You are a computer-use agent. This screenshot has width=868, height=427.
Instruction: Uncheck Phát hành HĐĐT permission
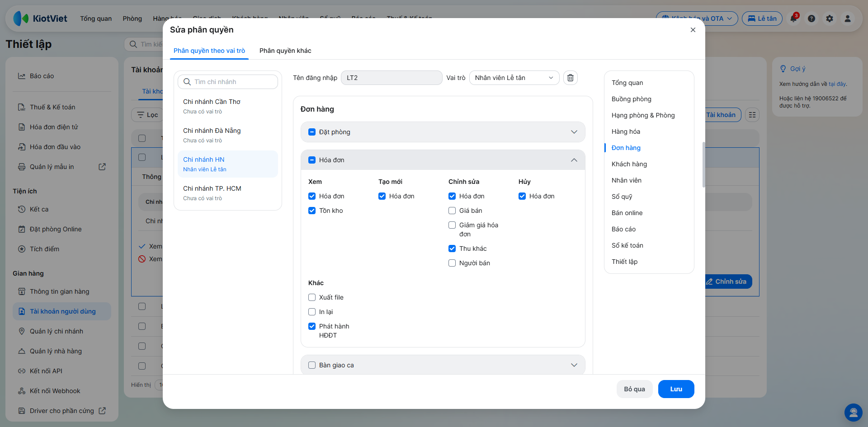(312, 326)
